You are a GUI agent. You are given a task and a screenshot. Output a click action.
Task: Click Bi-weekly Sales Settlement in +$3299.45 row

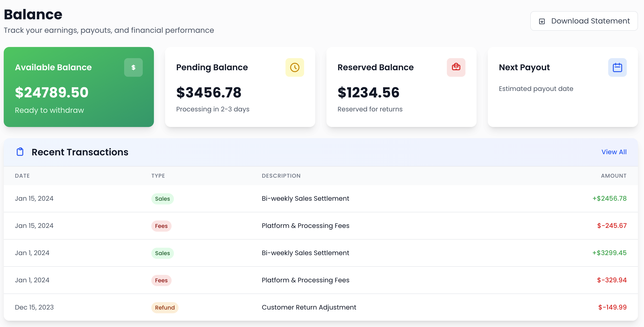click(x=305, y=253)
